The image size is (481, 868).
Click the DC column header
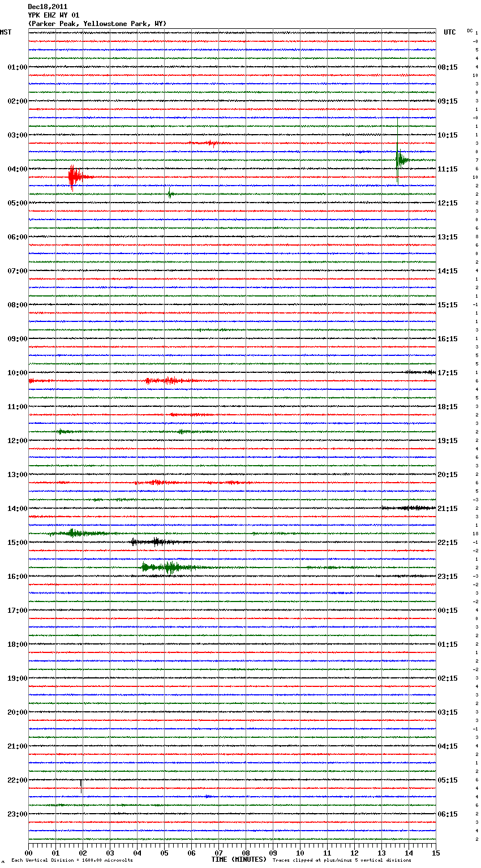coord(470,31)
